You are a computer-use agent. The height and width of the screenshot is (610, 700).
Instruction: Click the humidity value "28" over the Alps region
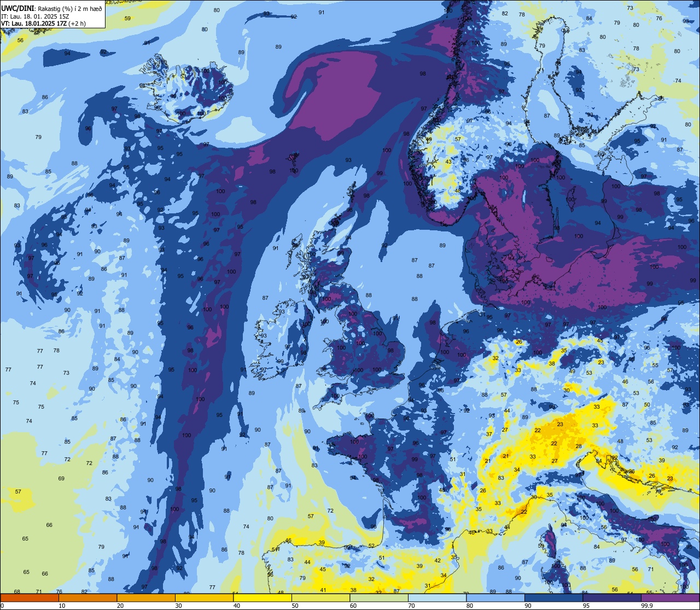(579, 446)
